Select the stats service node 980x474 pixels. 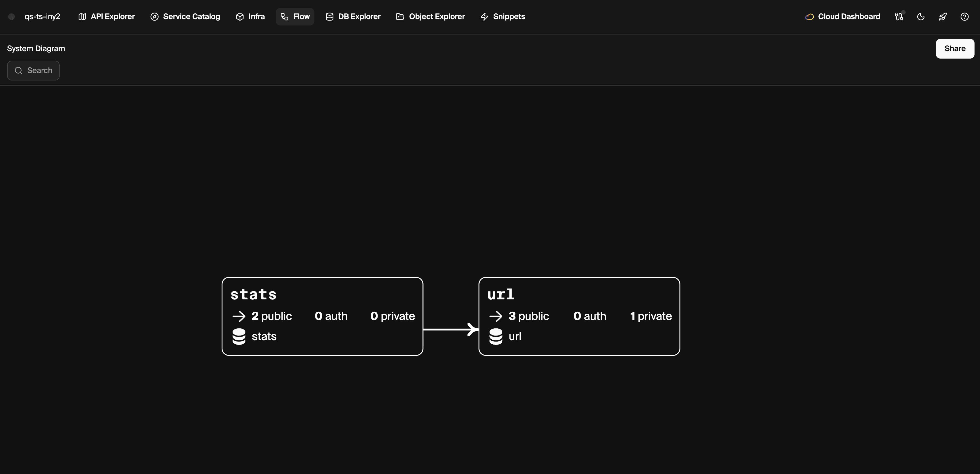[323, 317]
